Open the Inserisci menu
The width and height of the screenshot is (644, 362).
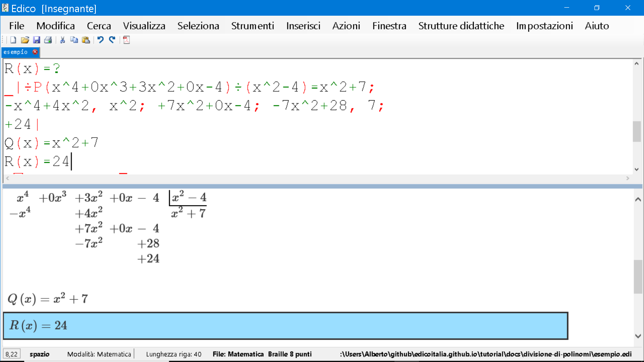coord(303,26)
